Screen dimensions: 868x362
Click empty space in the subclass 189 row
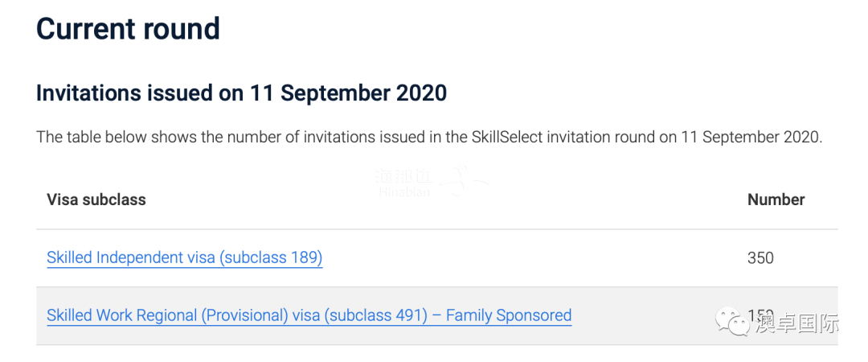point(531,258)
